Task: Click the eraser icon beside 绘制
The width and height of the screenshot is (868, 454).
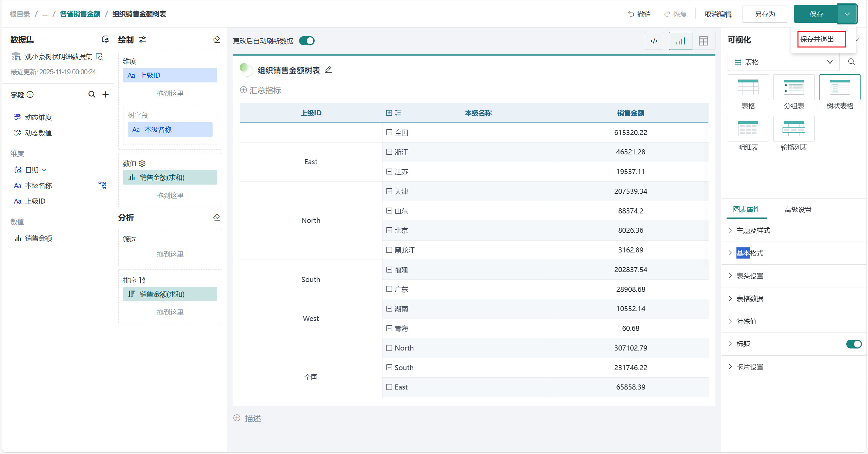Action: [217, 40]
